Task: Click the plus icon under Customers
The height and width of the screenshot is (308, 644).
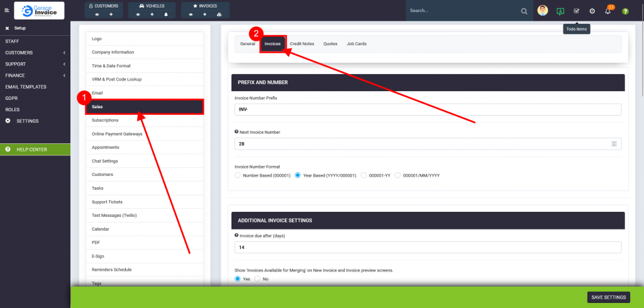Action: (x=111, y=14)
